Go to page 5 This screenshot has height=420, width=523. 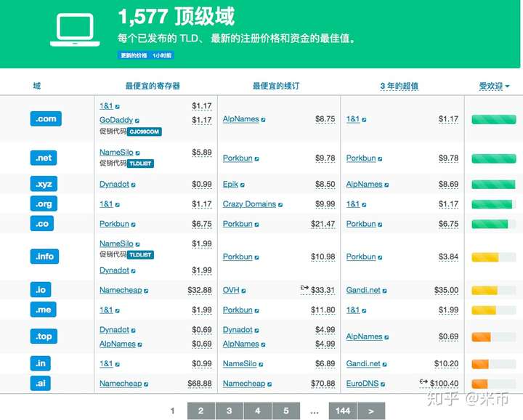tap(286, 411)
